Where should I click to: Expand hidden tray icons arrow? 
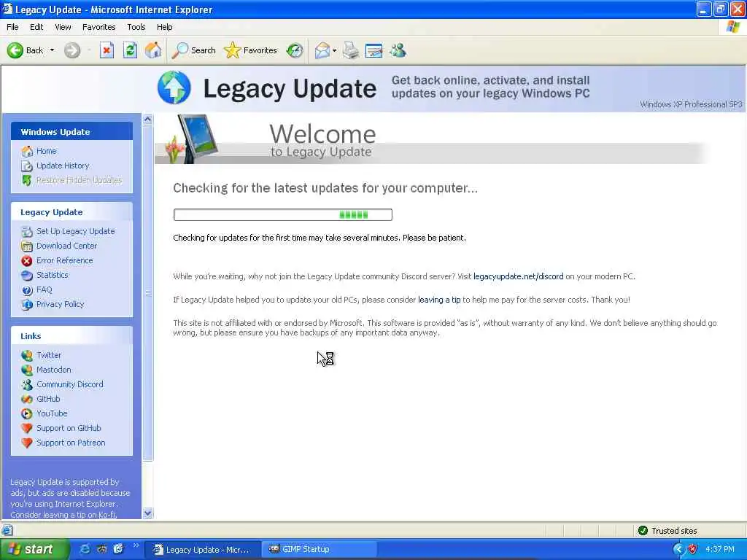(x=678, y=549)
